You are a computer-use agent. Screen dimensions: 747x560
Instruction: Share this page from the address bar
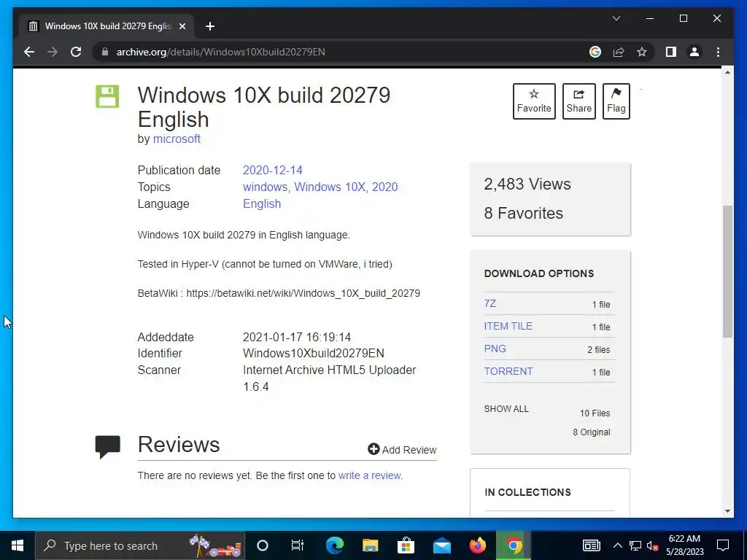point(619,52)
